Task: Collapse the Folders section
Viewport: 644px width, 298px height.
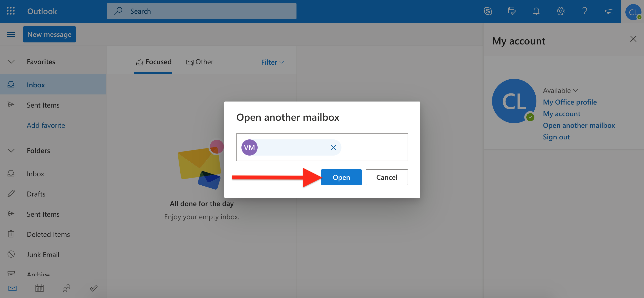Action: pos(11,150)
